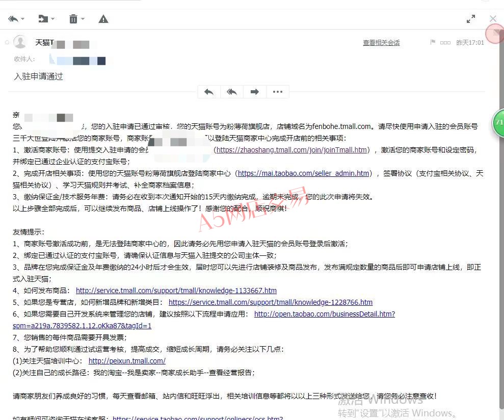Toggle the small circle marker left of avatar
This screenshot has height=420, width=504.
[x=7, y=42]
